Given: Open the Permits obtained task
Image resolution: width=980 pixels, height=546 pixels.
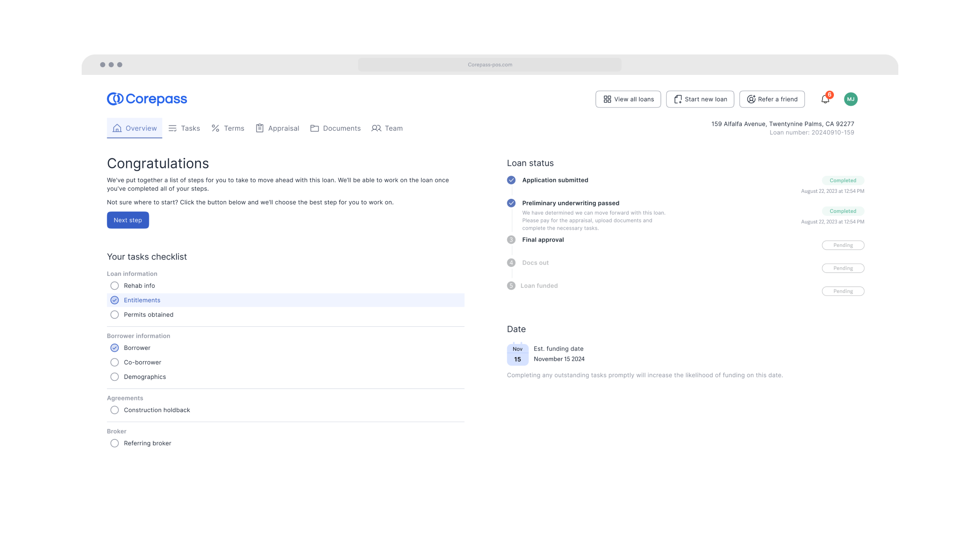Looking at the screenshot, I should (x=286, y=315).
